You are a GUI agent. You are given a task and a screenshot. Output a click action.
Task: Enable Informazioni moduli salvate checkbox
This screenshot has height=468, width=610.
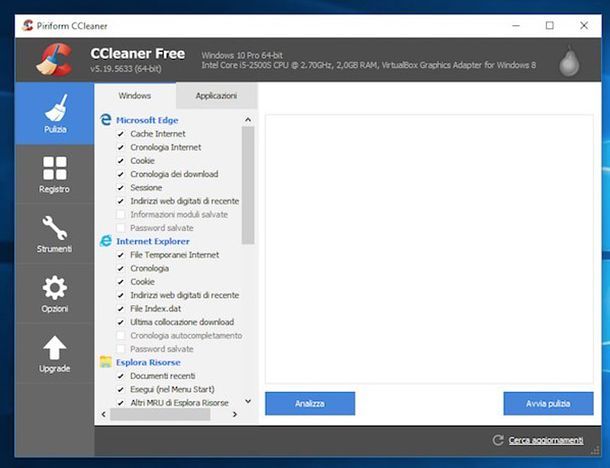tap(121, 214)
